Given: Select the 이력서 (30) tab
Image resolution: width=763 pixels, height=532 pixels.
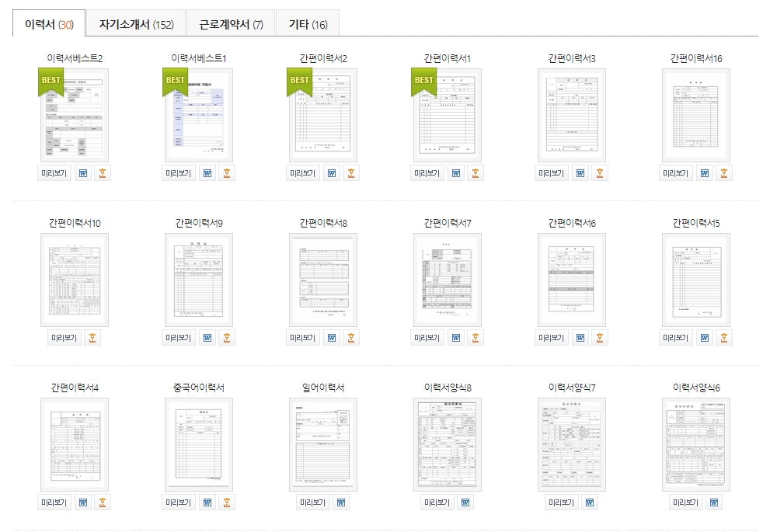Looking at the screenshot, I should (x=49, y=24).
